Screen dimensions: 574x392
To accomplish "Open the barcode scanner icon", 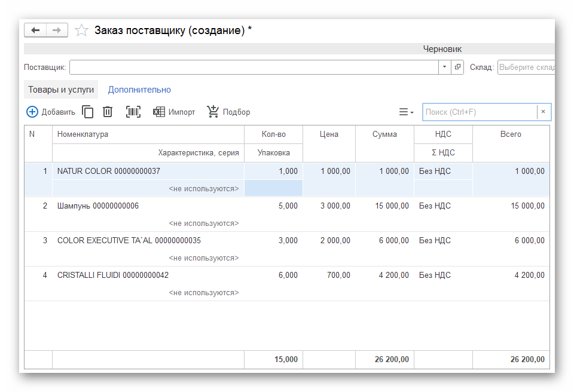I will click(133, 112).
